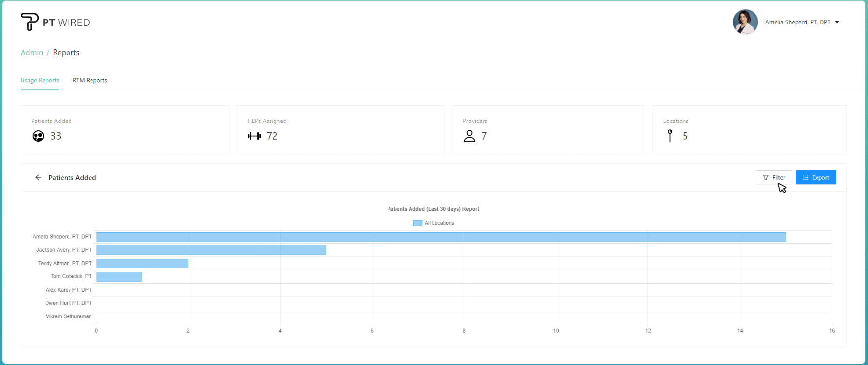
Task: Select the Usage Reports tab
Action: click(x=40, y=80)
